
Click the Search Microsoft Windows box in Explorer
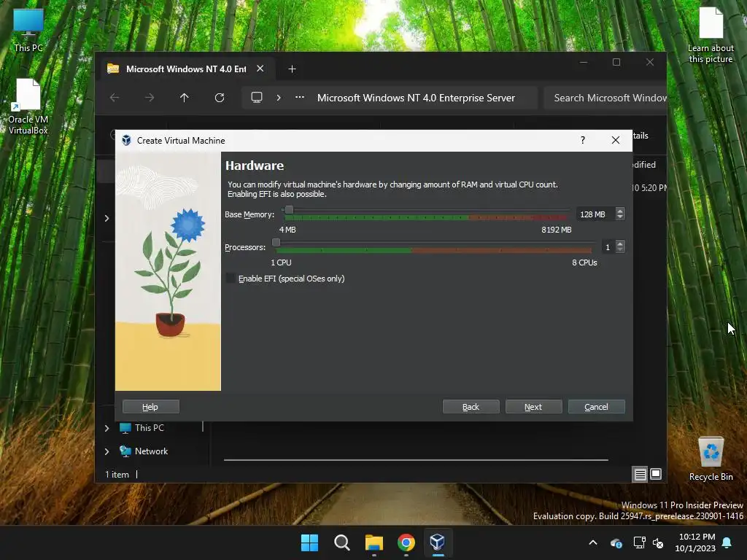(x=605, y=98)
